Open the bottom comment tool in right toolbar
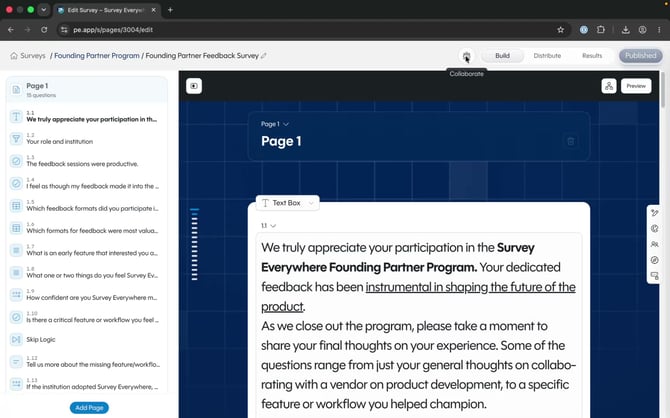The width and height of the screenshot is (670, 418). 654,276
